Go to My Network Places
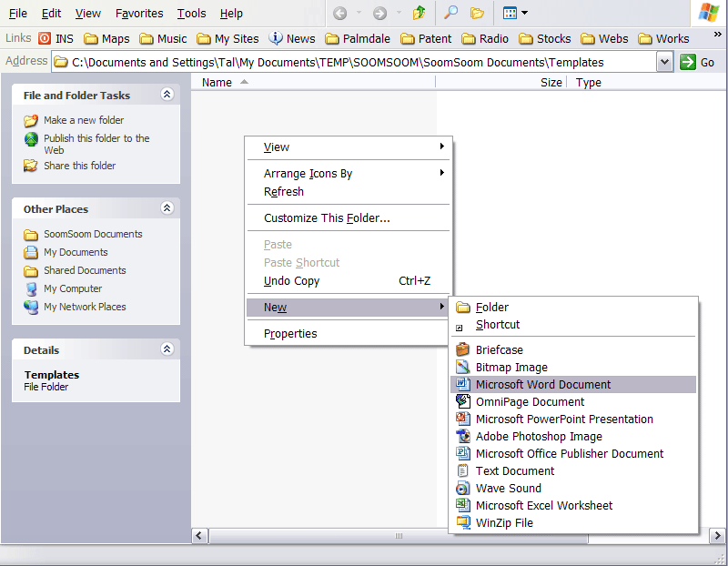The width and height of the screenshot is (728, 566). [x=75, y=307]
